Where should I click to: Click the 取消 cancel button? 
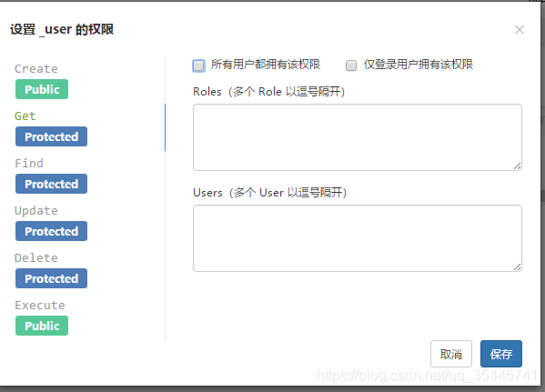click(x=450, y=354)
